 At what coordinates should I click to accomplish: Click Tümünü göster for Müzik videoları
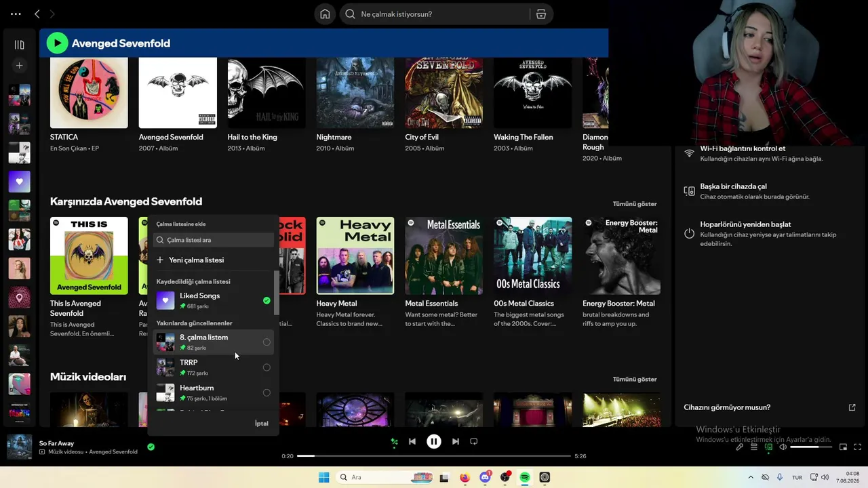pos(635,380)
